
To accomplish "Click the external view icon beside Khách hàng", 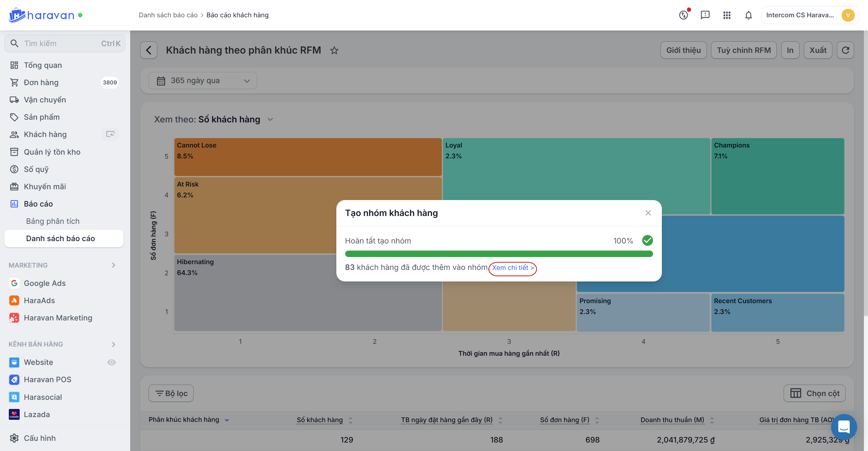I will (x=110, y=134).
